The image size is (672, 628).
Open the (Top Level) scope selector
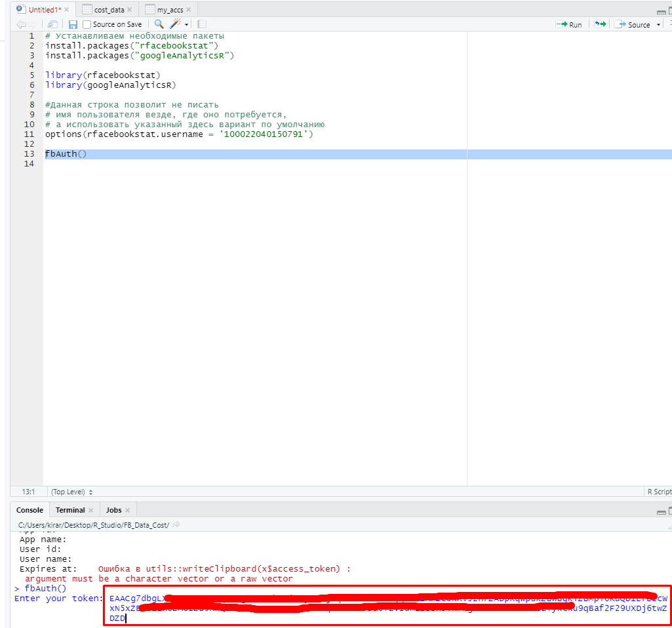coord(72,492)
